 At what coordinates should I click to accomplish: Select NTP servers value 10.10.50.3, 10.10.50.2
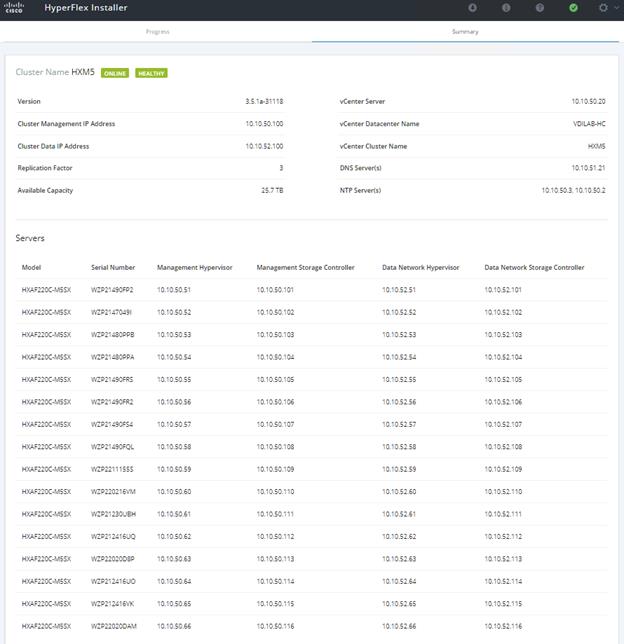tap(573, 190)
